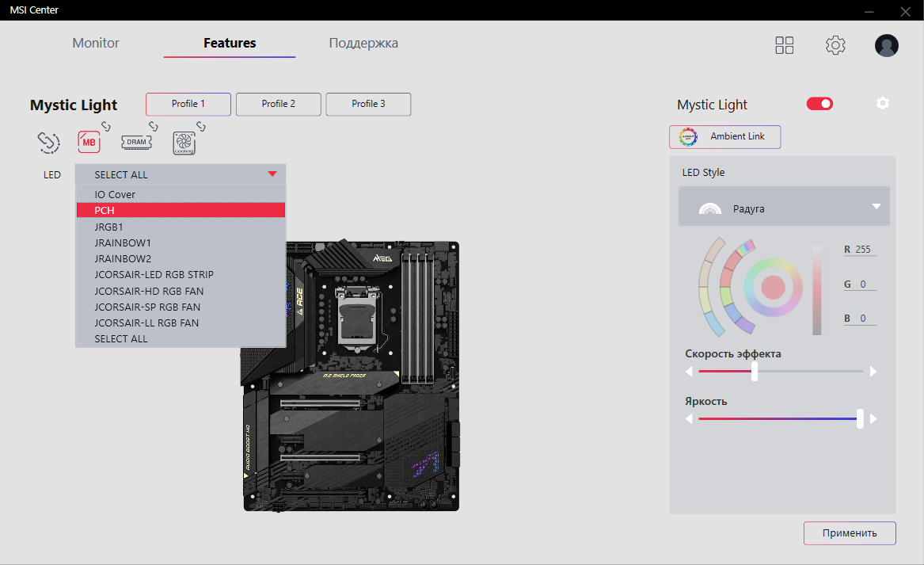Viewport: 924px width, 565px height.
Task: Adjust the Скорость эффекта slider handle
Action: click(x=755, y=372)
